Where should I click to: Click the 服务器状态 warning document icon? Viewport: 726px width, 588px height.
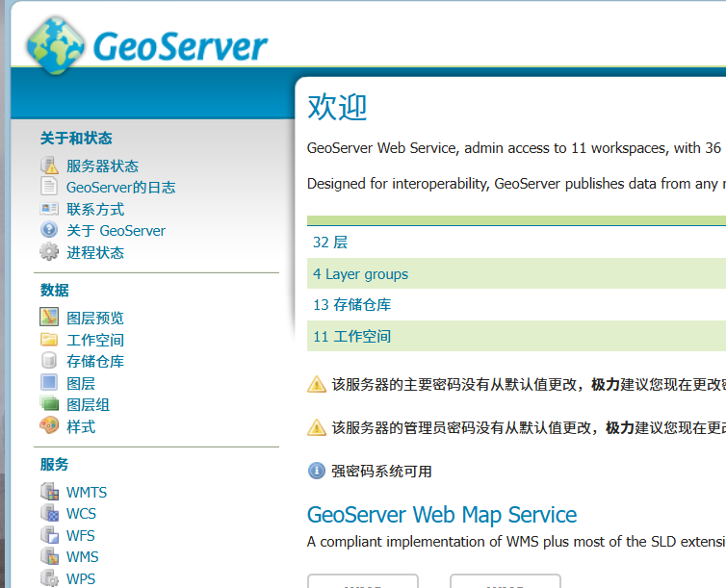coord(49,166)
